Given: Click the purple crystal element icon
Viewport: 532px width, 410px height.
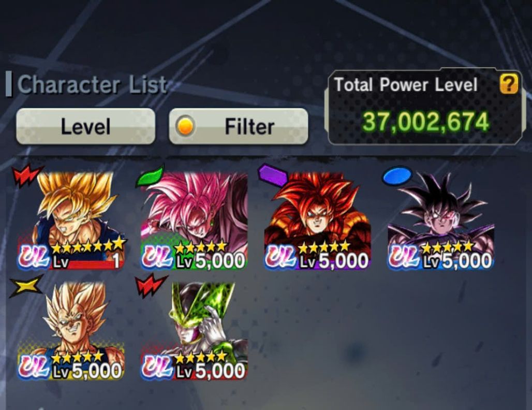Looking at the screenshot, I should pos(272,174).
